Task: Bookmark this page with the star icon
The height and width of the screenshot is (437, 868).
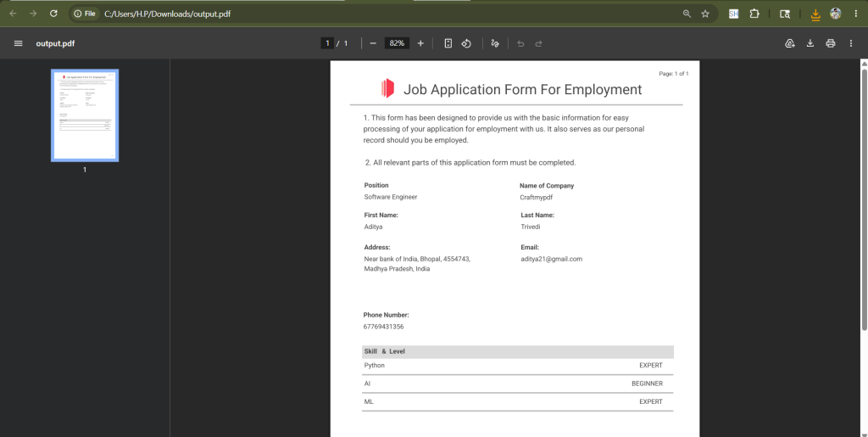Action: (705, 14)
